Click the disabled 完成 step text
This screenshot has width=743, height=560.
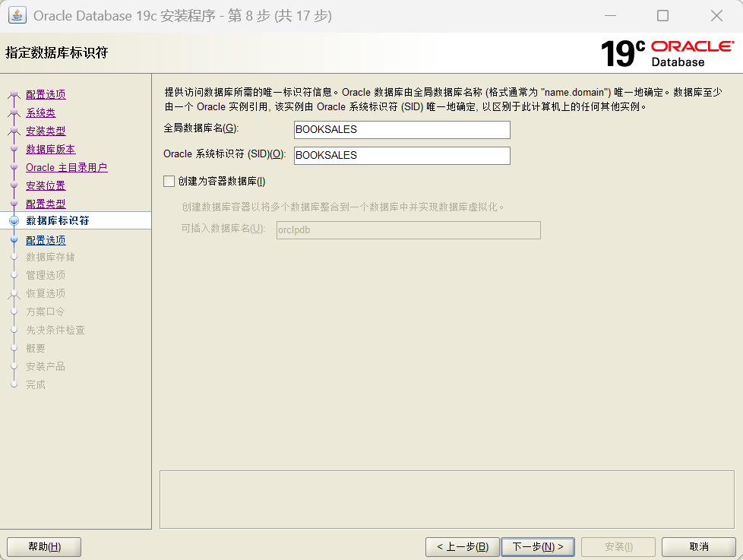tap(36, 384)
